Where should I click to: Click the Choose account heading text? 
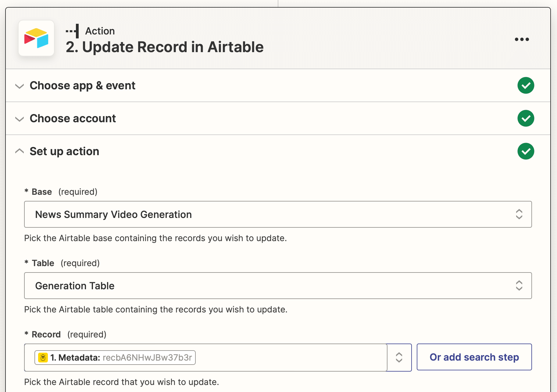[x=73, y=119]
